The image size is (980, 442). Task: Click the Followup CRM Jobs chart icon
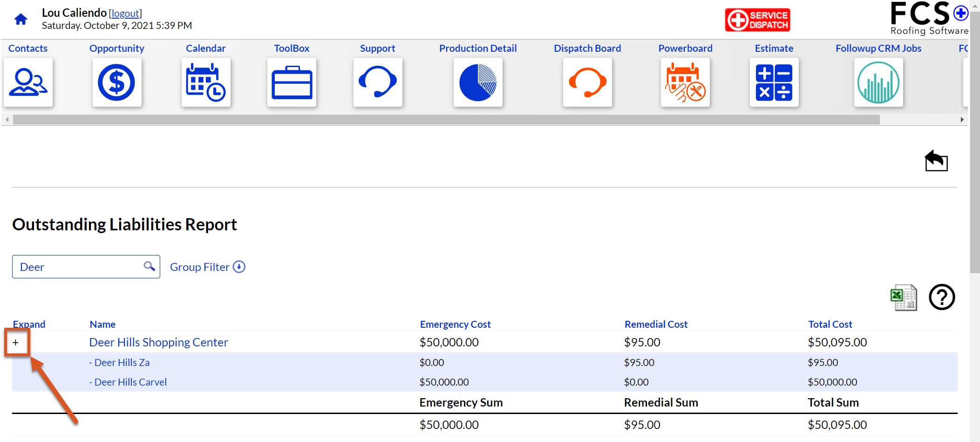pos(878,83)
